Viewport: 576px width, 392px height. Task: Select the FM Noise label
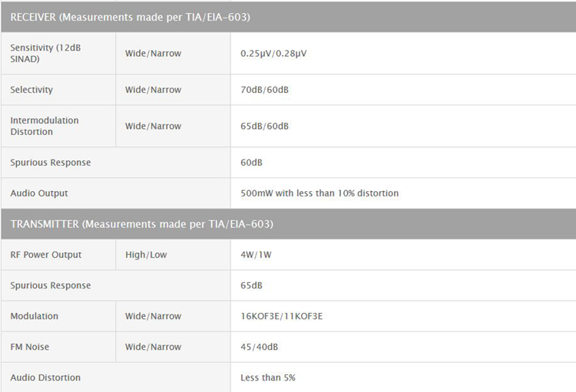30,347
